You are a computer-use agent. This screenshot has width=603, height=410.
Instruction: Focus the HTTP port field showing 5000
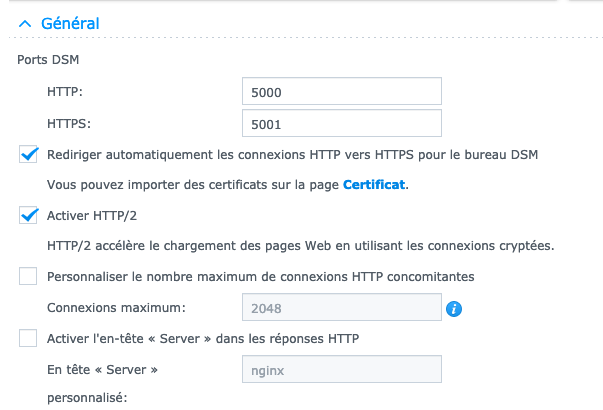tap(341, 91)
